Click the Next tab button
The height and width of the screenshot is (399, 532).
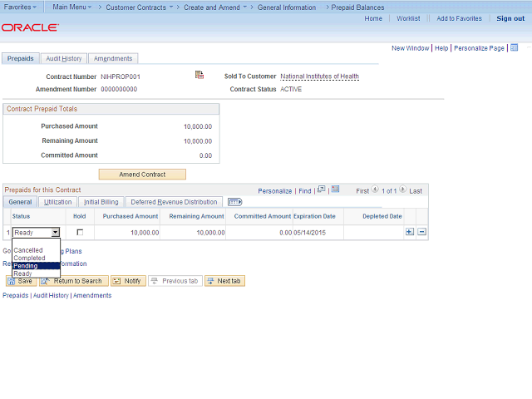tap(224, 281)
